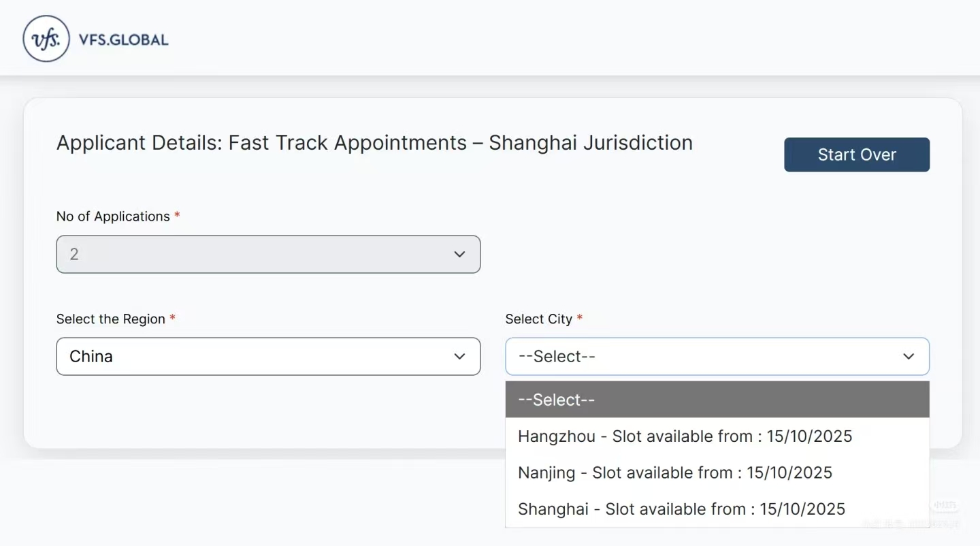Click the VFS.GLOBAL brand name text
980x546 pixels.
[x=124, y=39]
